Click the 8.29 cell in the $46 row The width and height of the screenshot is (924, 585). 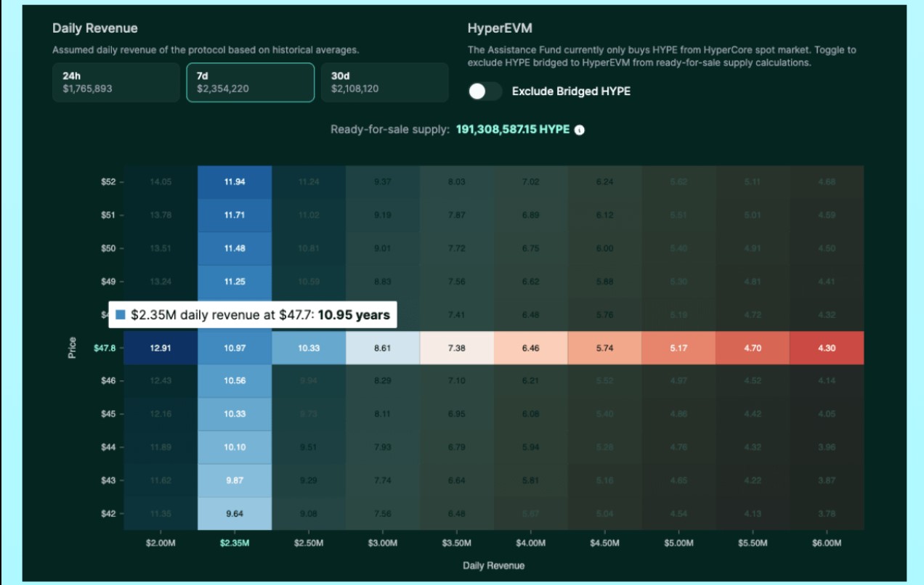tap(383, 381)
